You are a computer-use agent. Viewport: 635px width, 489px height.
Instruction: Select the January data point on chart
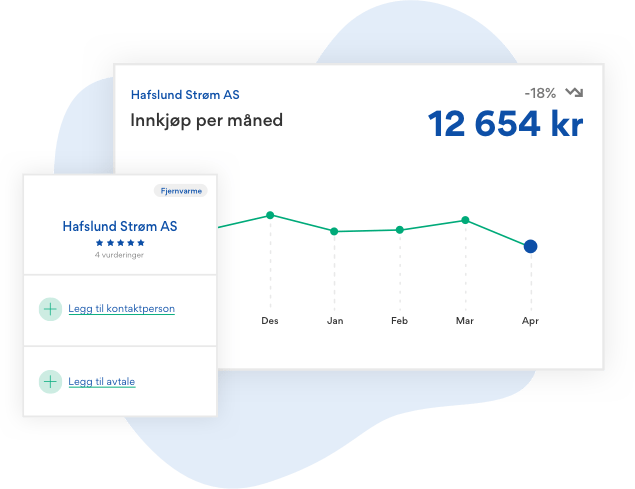click(x=335, y=231)
